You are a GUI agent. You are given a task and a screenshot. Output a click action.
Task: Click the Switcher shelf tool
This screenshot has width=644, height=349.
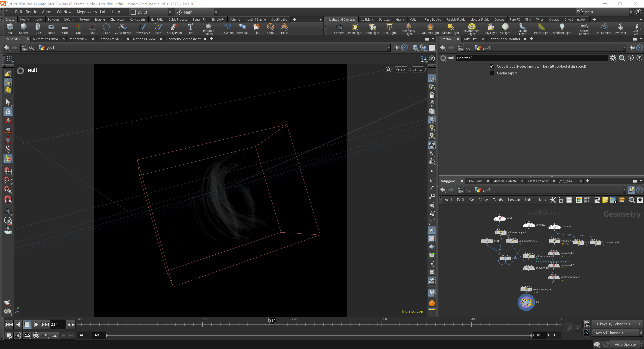tap(620, 29)
